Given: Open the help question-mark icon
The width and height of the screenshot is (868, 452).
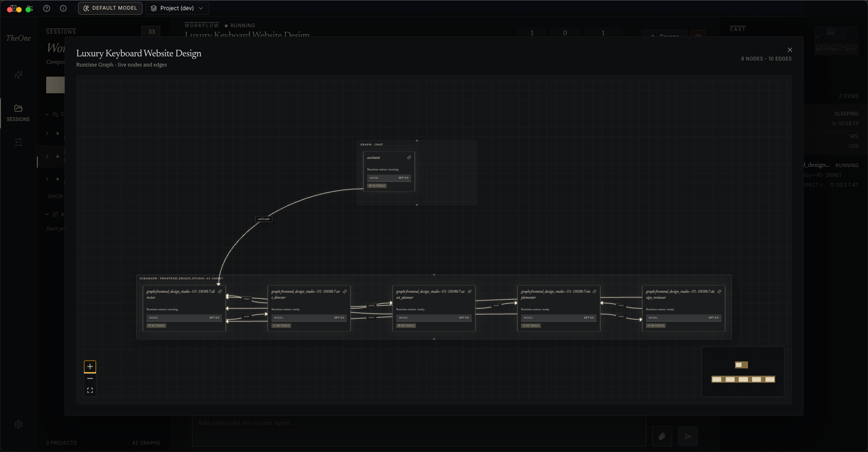Looking at the screenshot, I should [x=47, y=8].
